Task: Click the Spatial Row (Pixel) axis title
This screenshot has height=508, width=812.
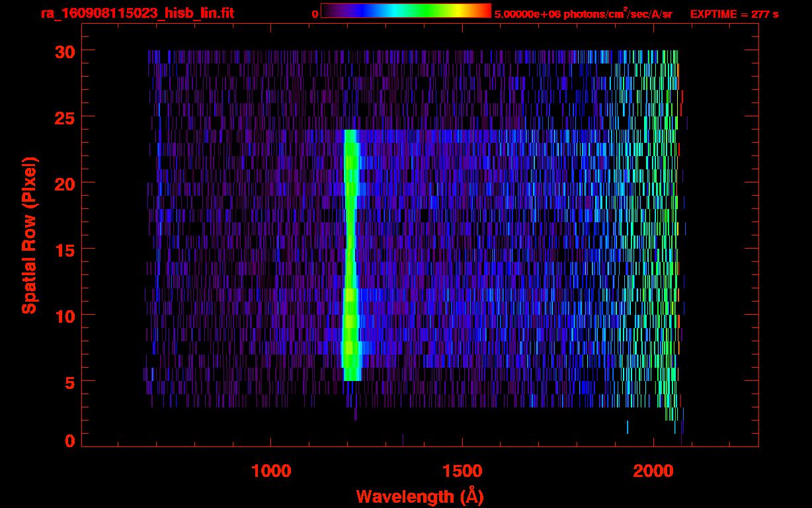Action: click(x=29, y=235)
